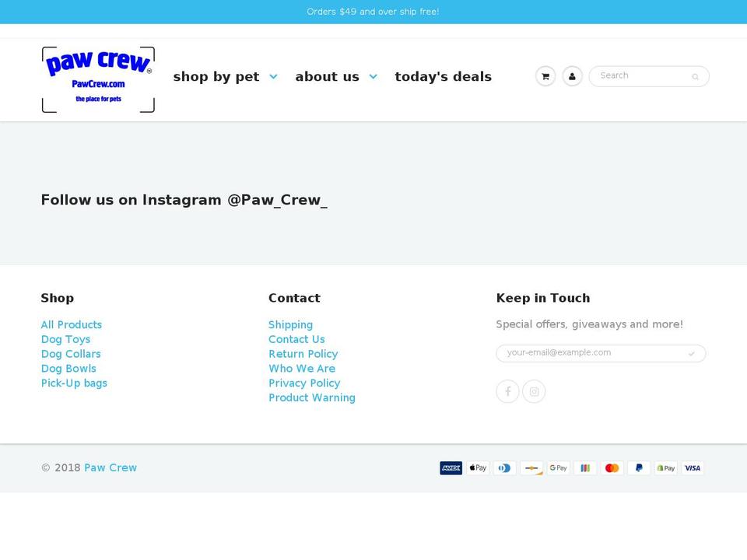Open the All Products link
Image resolution: width=747 pixels, height=560 pixels.
point(72,325)
